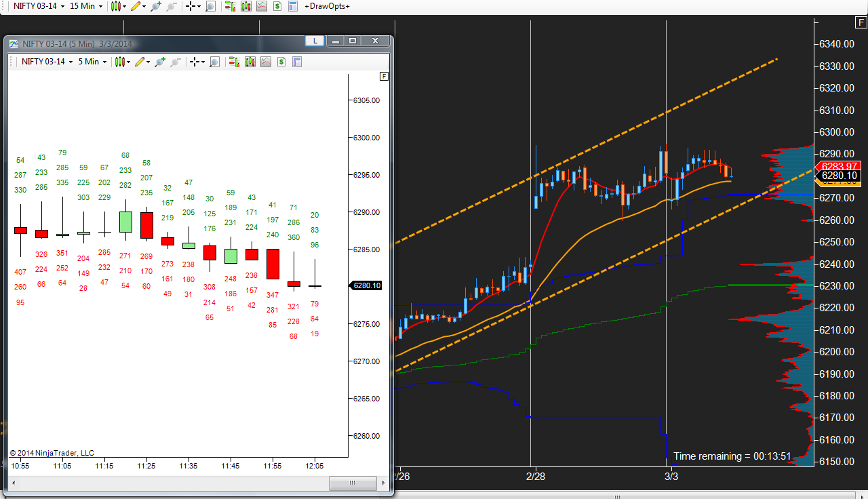Open Strategies from the 15 Min toolbar
This screenshot has height=499, width=868.
point(262,6)
